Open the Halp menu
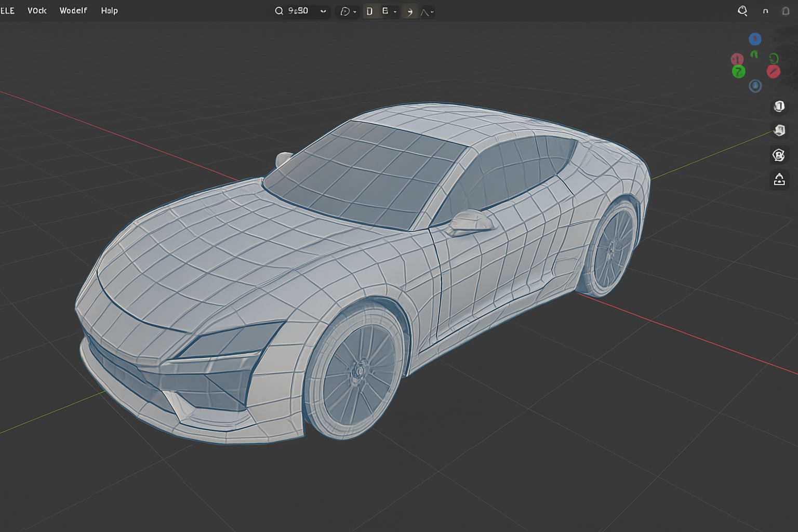 [109, 10]
